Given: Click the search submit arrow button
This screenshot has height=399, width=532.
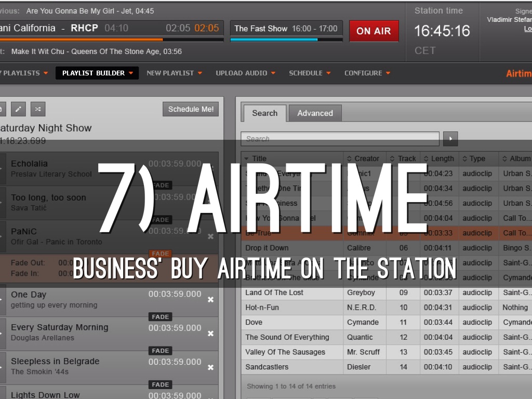Looking at the screenshot, I should (450, 139).
